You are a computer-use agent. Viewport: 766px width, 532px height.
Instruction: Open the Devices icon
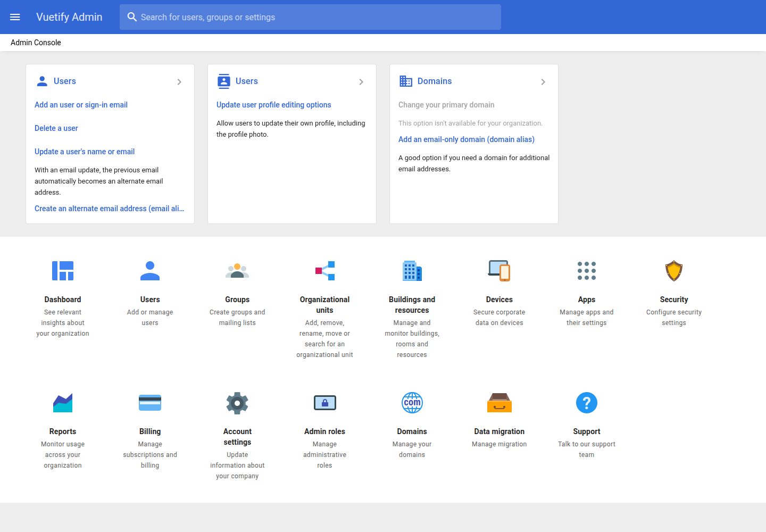tap(499, 271)
